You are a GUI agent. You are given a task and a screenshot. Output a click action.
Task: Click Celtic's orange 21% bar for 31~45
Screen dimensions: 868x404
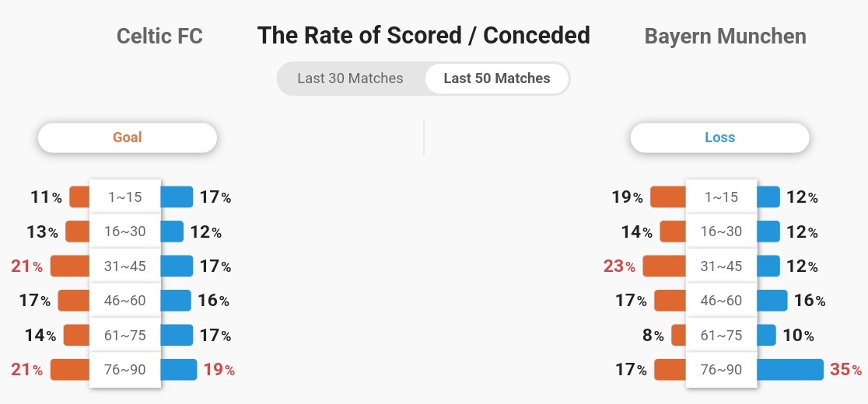click(70, 266)
